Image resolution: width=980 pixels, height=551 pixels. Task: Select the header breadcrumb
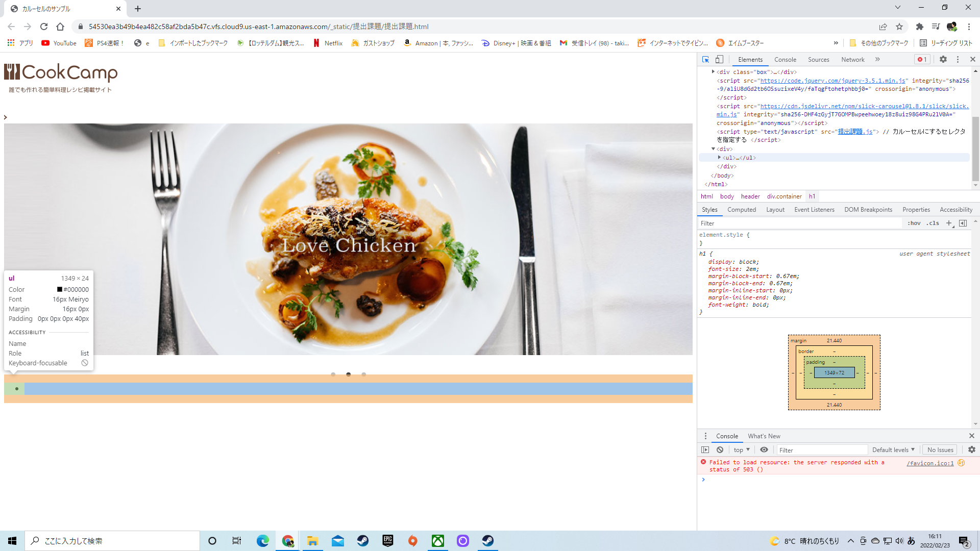750,196
